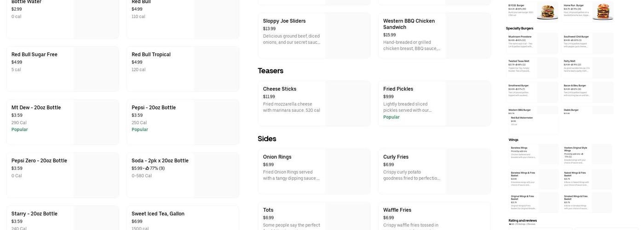Click the thumbs-up rating icon on Soda 2pk
Screen dimensions: 644x230
(147, 168)
